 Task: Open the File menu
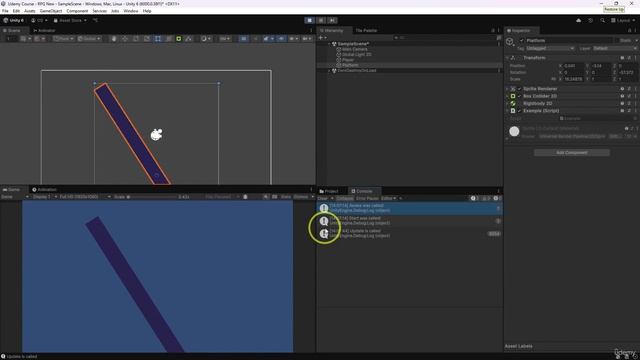click(x=5, y=11)
